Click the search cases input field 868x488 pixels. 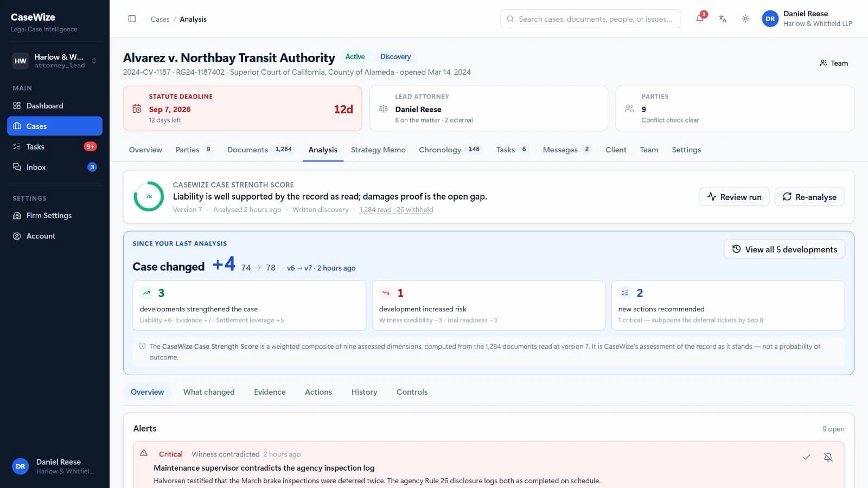tap(590, 19)
